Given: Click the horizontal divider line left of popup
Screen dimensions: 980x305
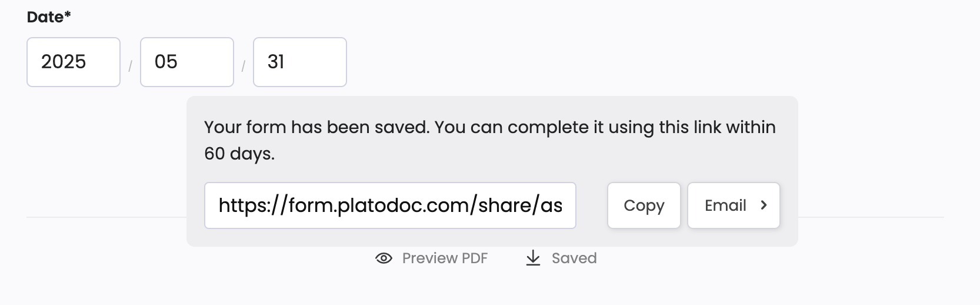Looking at the screenshot, I should [106, 217].
